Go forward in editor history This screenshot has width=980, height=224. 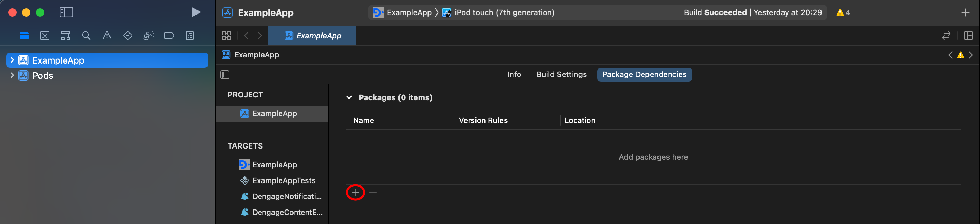(260, 36)
